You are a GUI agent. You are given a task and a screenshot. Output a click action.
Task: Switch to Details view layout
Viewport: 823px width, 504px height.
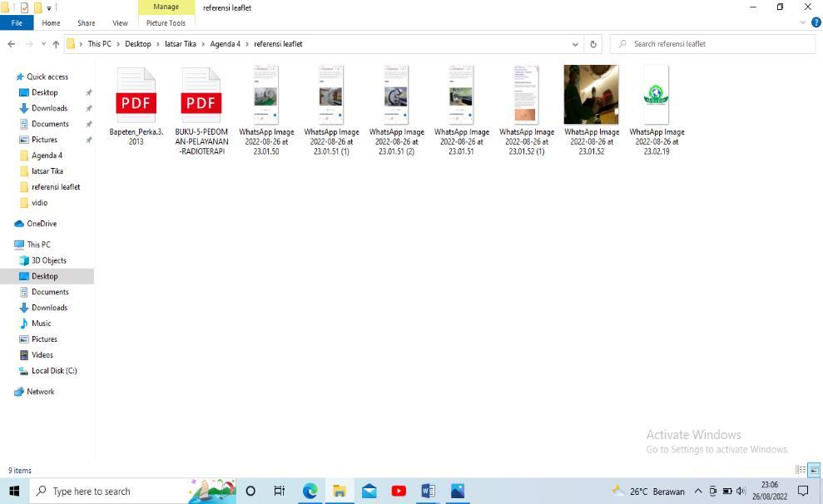pyautogui.click(x=801, y=470)
